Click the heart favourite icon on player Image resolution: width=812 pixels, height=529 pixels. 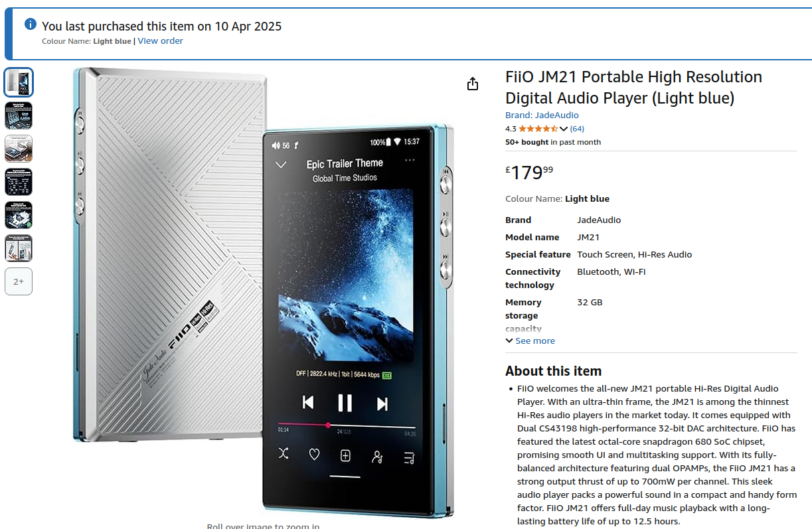coord(315,455)
